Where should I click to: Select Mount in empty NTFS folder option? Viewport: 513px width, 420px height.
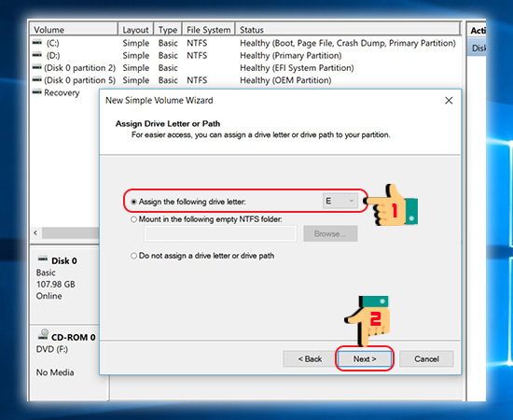point(133,219)
